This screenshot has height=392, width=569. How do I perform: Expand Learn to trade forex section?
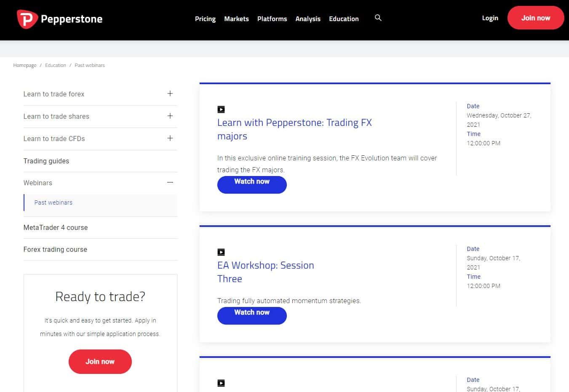[x=100, y=94]
